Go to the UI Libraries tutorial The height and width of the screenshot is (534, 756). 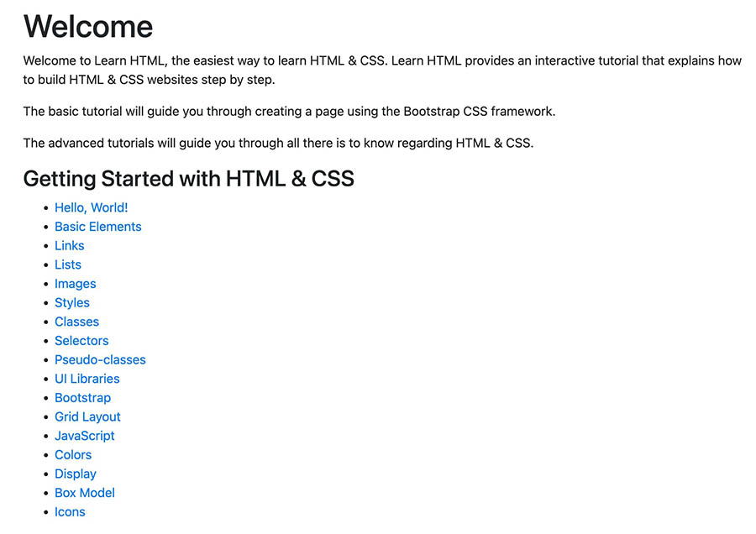pos(87,379)
